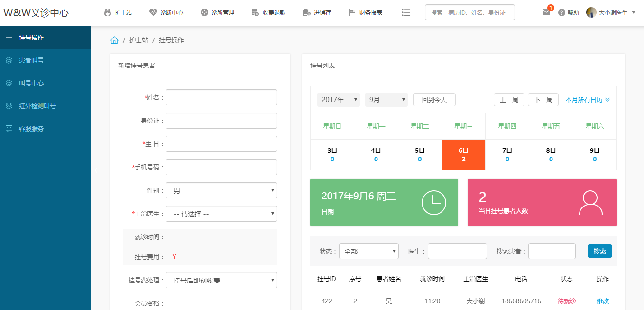This screenshot has width=644, height=310.
Task: Click the 身份证 ID input field
Action: coord(221,121)
